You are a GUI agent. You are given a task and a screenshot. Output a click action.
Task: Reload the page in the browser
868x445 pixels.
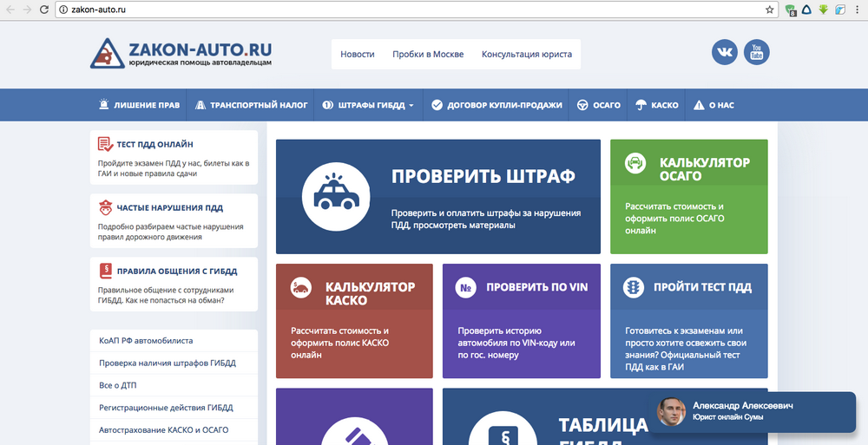[45, 10]
